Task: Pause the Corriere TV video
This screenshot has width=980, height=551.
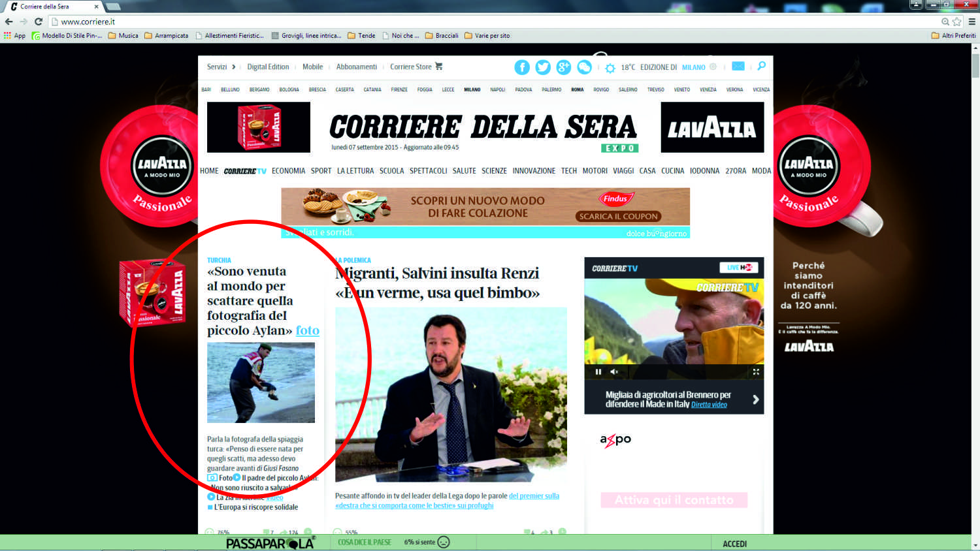Action: 598,371
